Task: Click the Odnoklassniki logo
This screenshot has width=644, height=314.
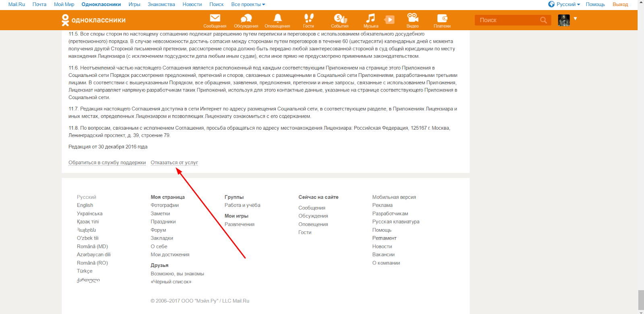Action: tap(93, 20)
